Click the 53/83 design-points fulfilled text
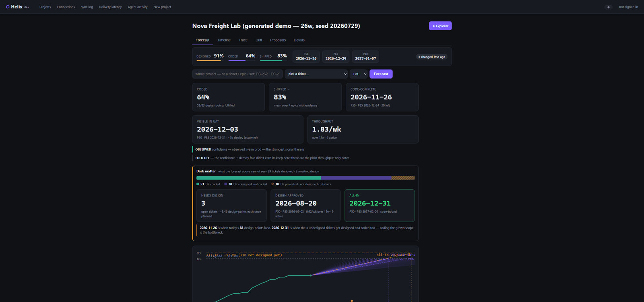The height and width of the screenshot is (302, 644). click(x=216, y=105)
